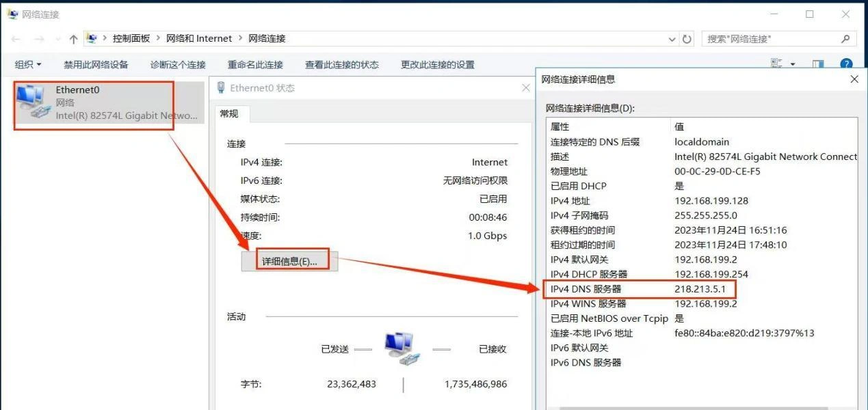Screen dimensions: 868x410
Task: Click 禁用此网络设备 in the toolbar
Action: tap(96, 64)
